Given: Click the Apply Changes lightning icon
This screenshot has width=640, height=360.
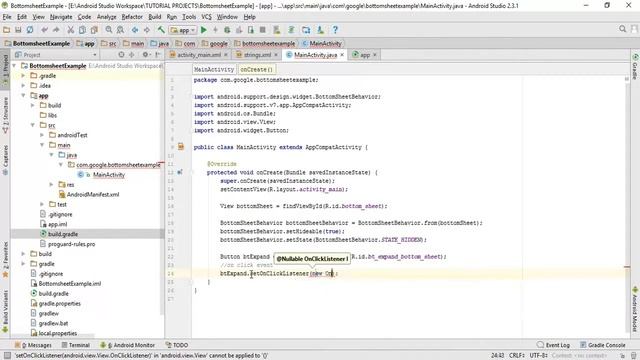Looking at the screenshot, I should pos(216,30).
